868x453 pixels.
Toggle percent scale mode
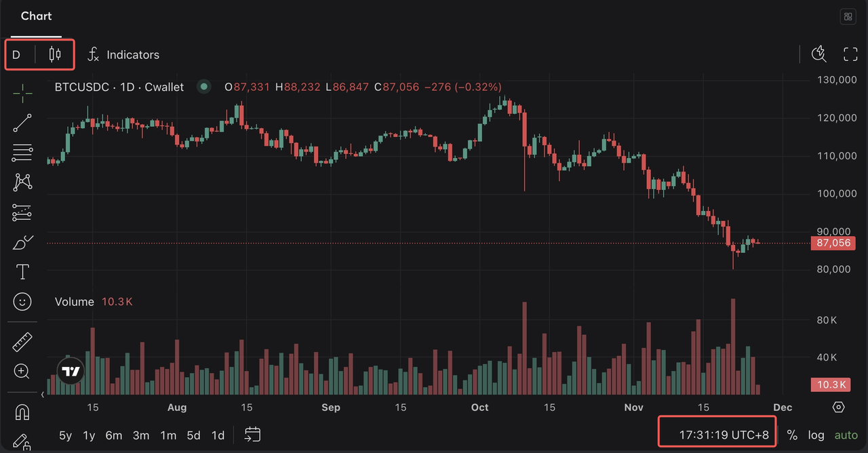point(792,435)
